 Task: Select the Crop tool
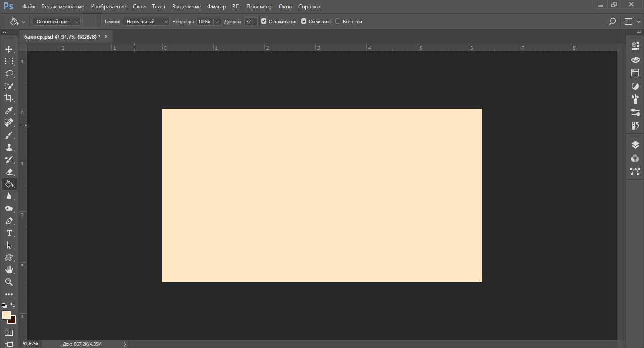tap(9, 98)
